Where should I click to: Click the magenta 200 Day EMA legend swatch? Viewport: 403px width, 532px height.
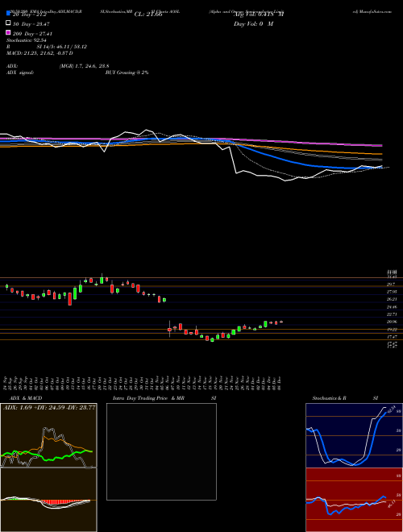(x=8, y=32)
